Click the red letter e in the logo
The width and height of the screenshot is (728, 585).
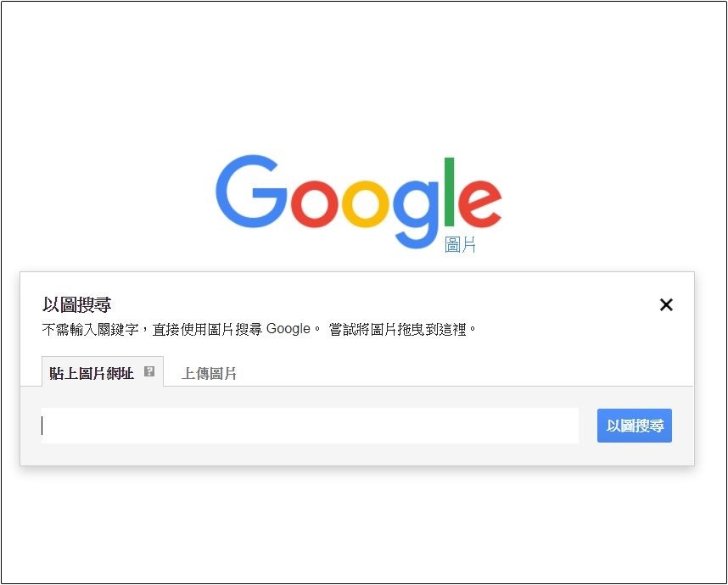pyautogui.click(x=480, y=203)
